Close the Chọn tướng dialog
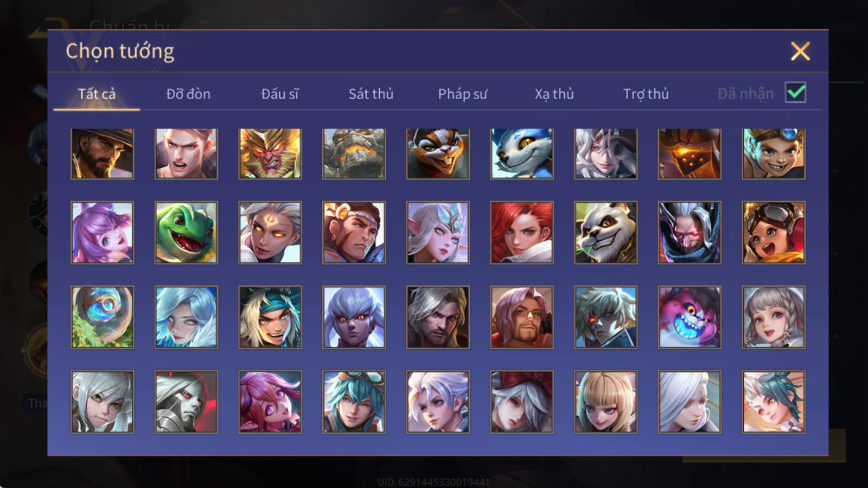868x488 pixels. click(x=800, y=52)
